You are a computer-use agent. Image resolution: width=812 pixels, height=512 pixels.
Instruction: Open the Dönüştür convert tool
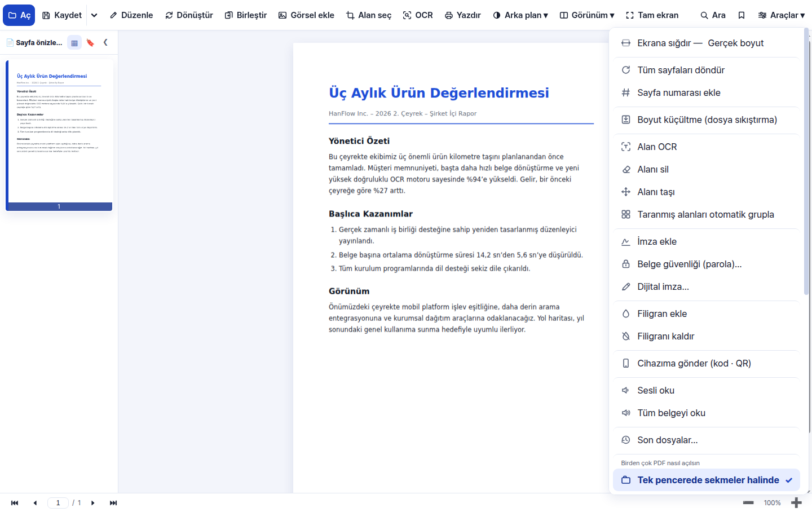189,15
